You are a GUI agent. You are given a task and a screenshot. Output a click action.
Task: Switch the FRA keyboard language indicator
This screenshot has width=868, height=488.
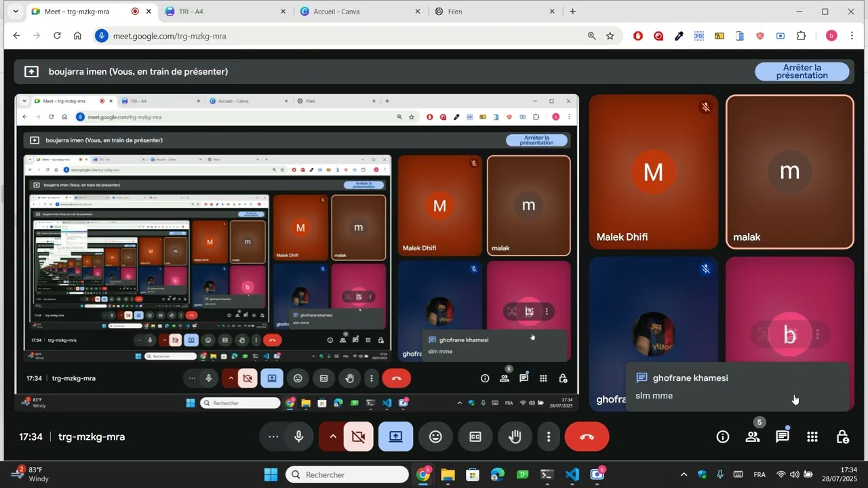point(759,474)
